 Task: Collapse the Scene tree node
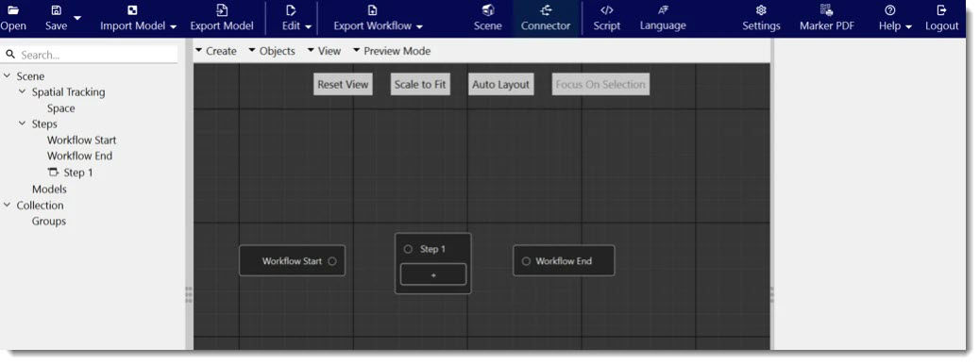pos(8,76)
